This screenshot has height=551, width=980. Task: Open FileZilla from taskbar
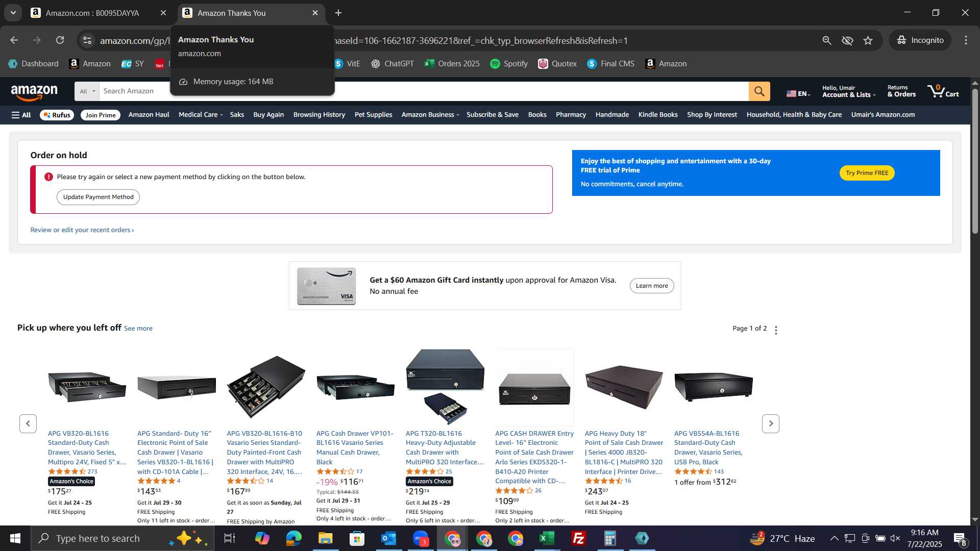(578, 538)
